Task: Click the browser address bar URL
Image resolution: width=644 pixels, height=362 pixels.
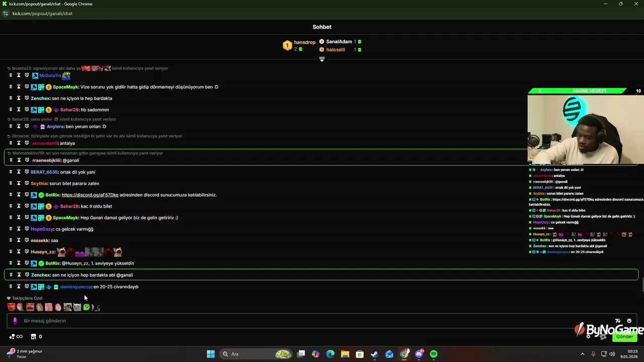Action: 42,14
